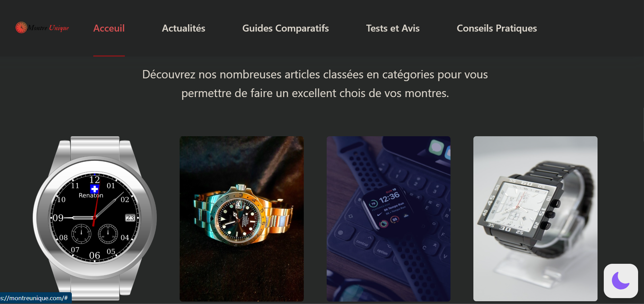
Task: Click the Renaton brand name on the dial
Action: tap(91, 196)
